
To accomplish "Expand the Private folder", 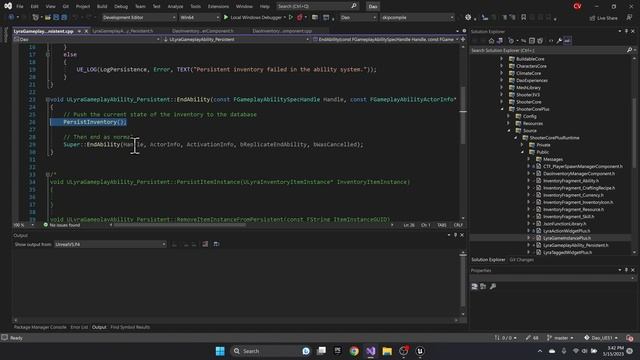I will 522,145.
